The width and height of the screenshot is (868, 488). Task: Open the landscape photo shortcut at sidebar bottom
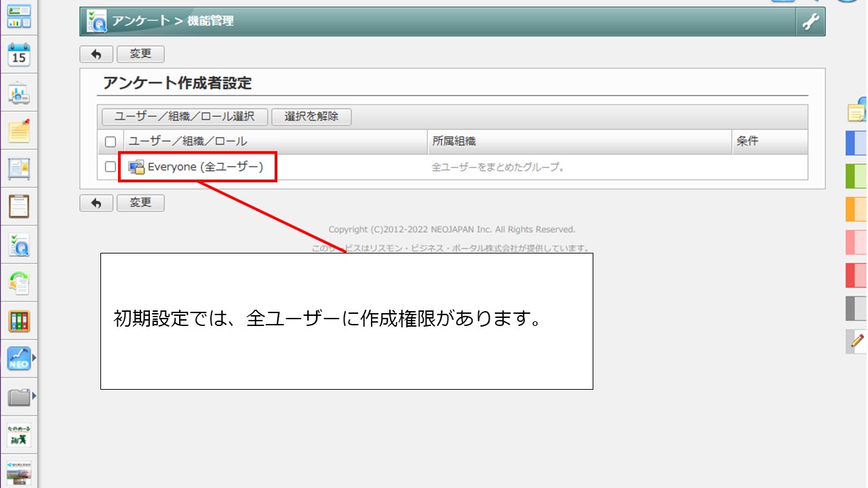tap(19, 472)
